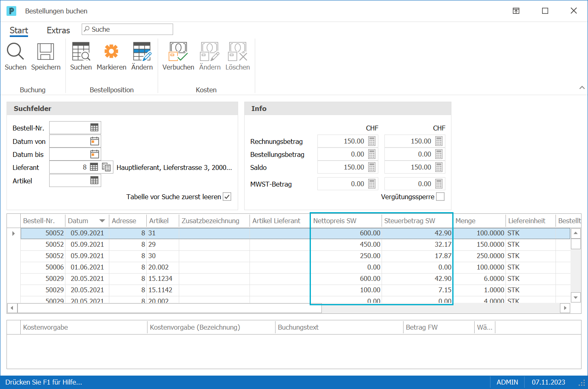Screen dimensions: 588x389
Task: Open the Datum von calendar picker
Action: click(x=94, y=141)
